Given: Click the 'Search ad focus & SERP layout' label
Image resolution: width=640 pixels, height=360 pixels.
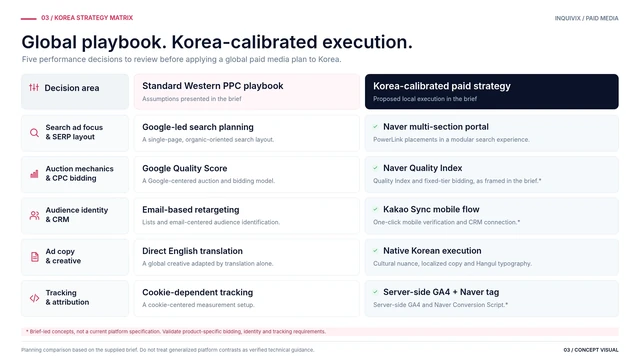Looking at the screenshot, I should coord(74,132).
